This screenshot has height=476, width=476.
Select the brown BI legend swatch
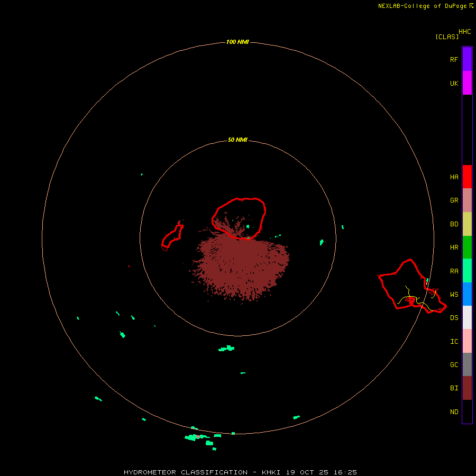click(x=467, y=388)
